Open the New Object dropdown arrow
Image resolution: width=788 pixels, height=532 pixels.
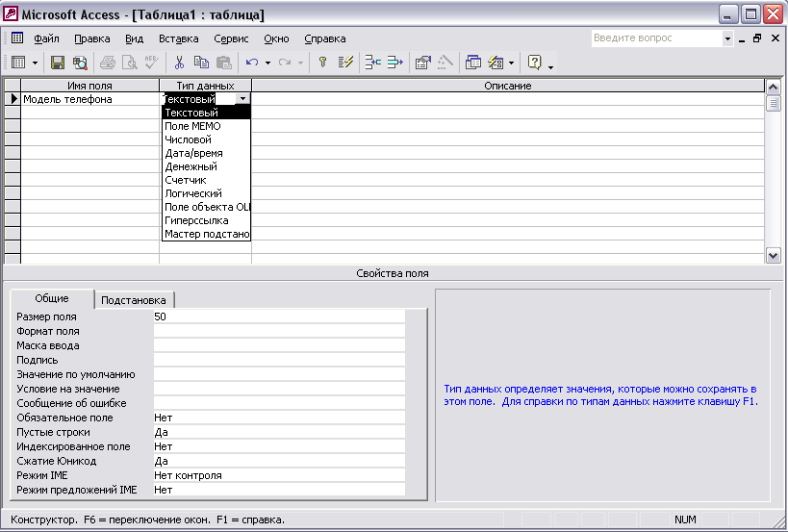[512, 63]
